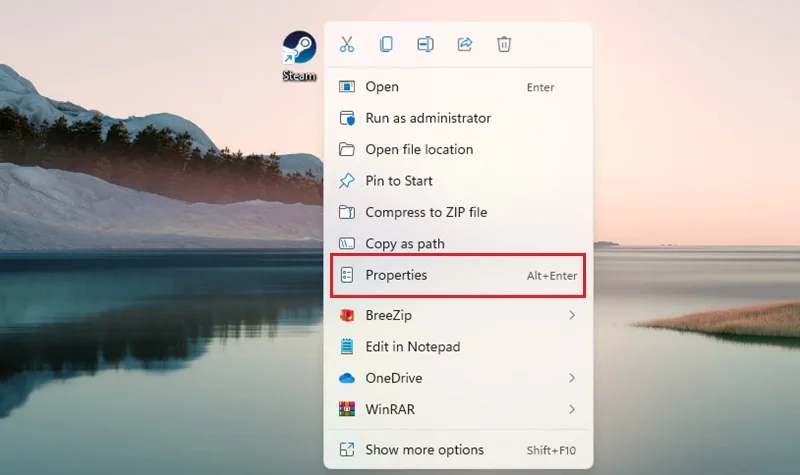Click the Share icon in menu top row

click(x=465, y=44)
